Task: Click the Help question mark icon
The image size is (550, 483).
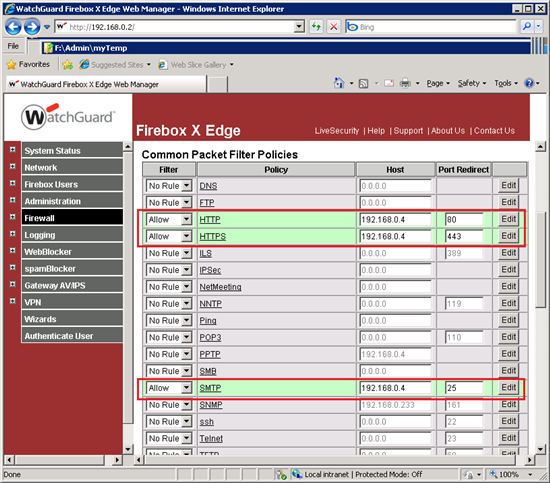Action: click(x=529, y=83)
